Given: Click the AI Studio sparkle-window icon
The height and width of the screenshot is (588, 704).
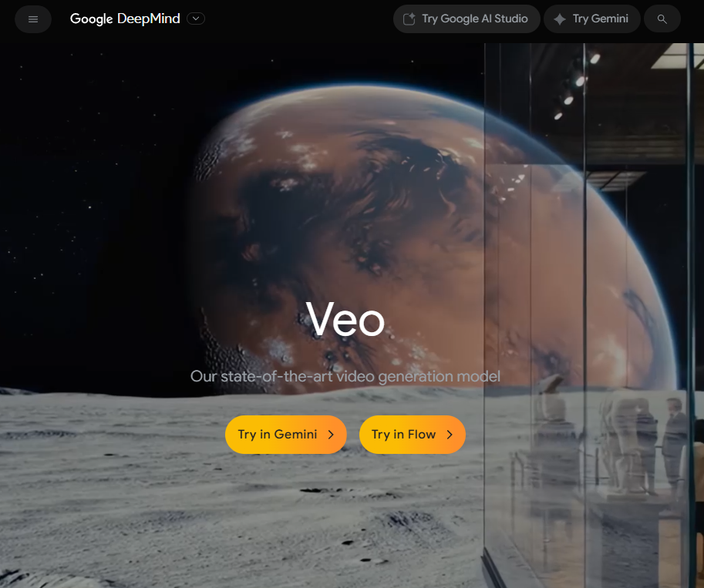Looking at the screenshot, I should [409, 18].
